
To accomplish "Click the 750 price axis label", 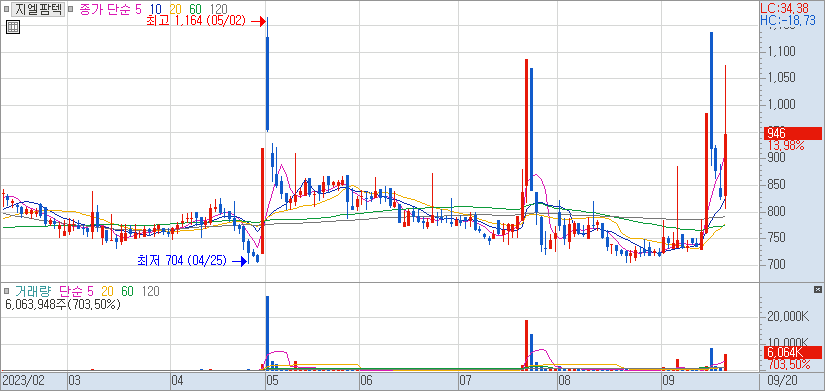I will point(777,238).
